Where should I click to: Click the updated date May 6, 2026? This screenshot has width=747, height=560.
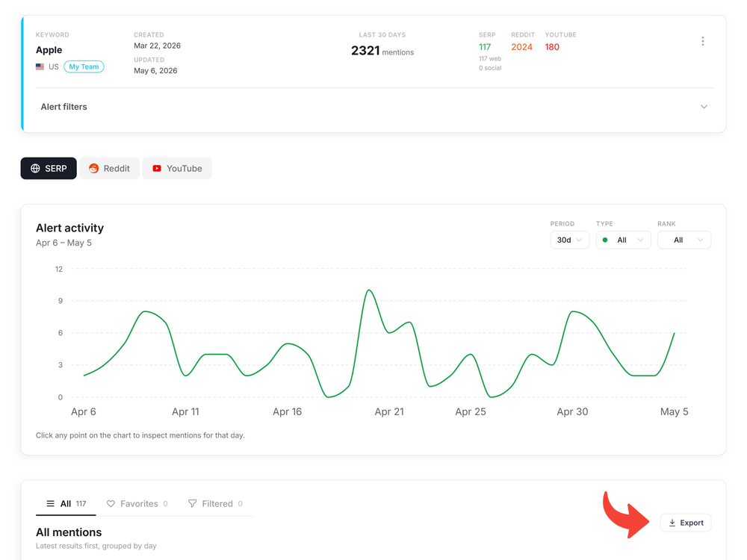click(x=155, y=70)
